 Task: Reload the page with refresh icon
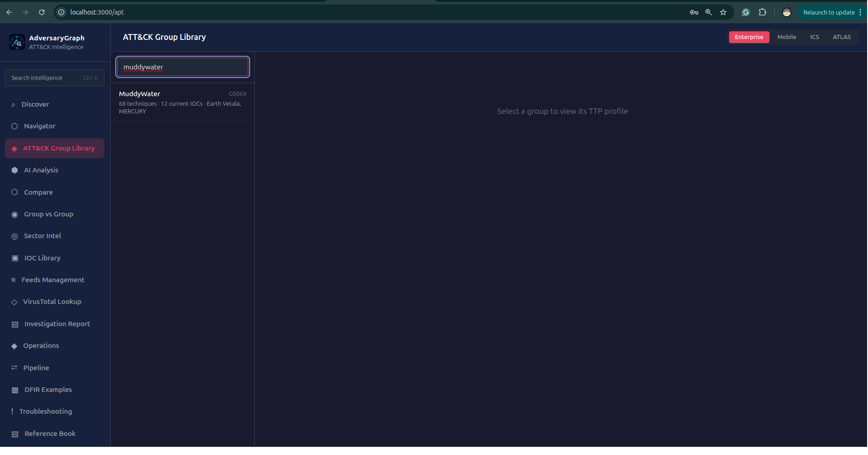click(42, 12)
